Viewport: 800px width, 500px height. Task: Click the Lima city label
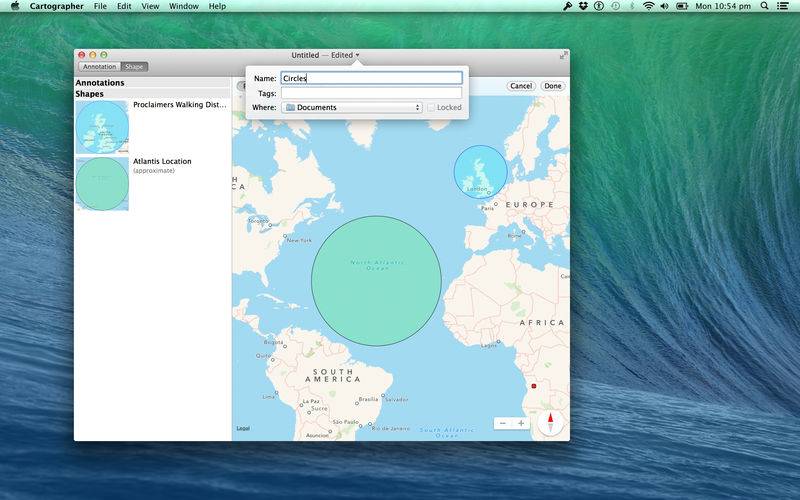(x=268, y=396)
